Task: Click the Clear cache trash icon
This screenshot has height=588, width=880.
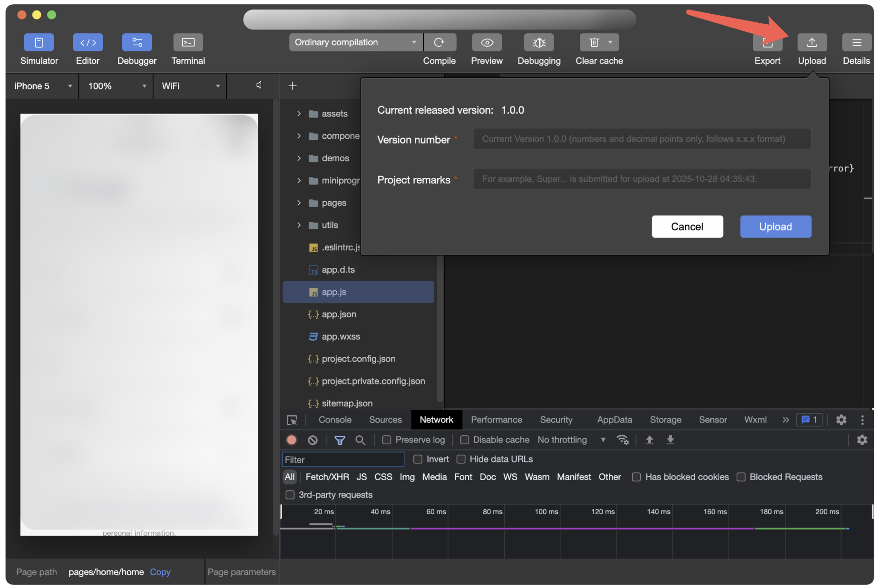Action: (594, 42)
